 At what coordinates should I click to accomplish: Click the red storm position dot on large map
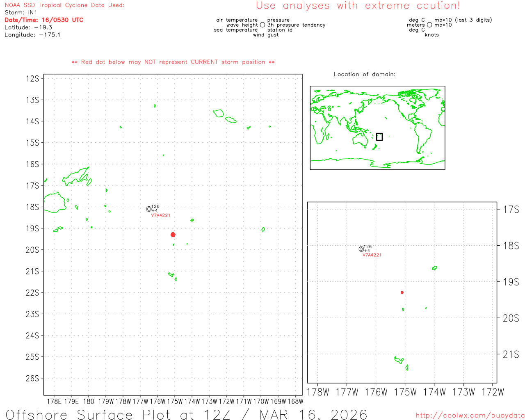173,235
